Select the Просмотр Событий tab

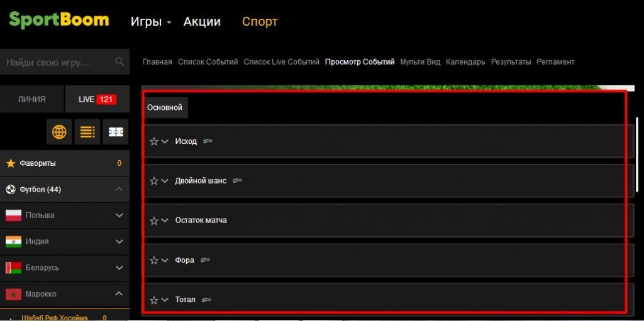[360, 62]
